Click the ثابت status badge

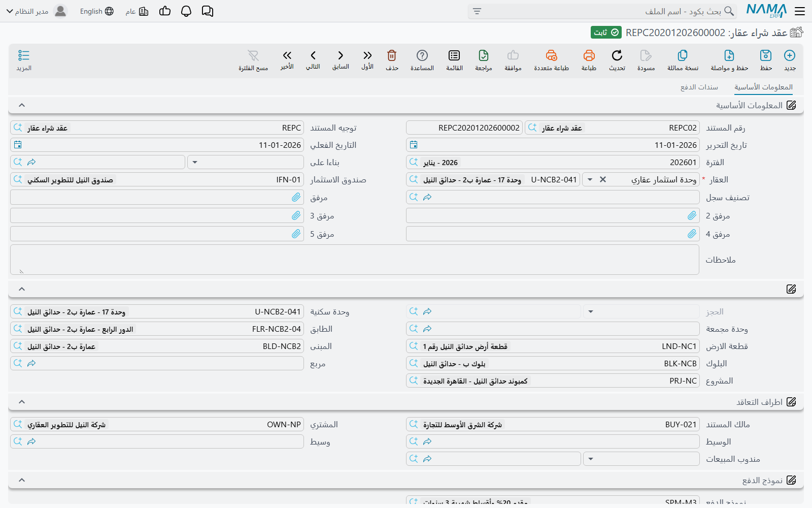tap(606, 33)
